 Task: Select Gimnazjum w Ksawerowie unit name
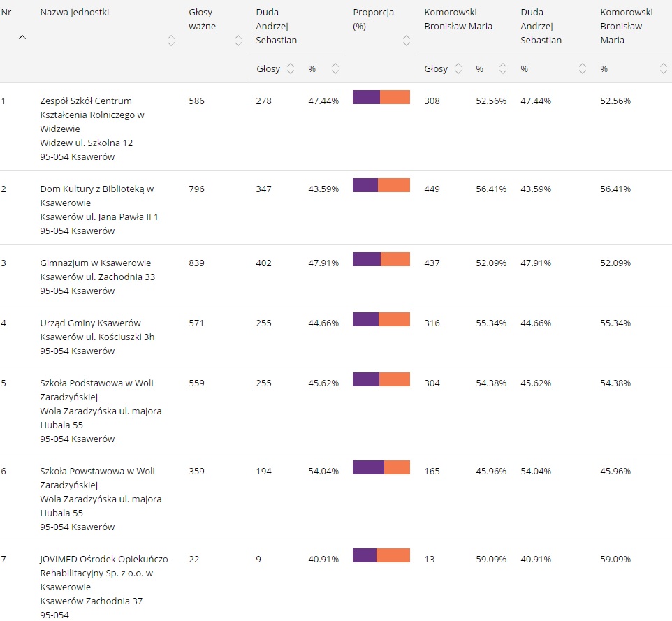click(x=95, y=263)
